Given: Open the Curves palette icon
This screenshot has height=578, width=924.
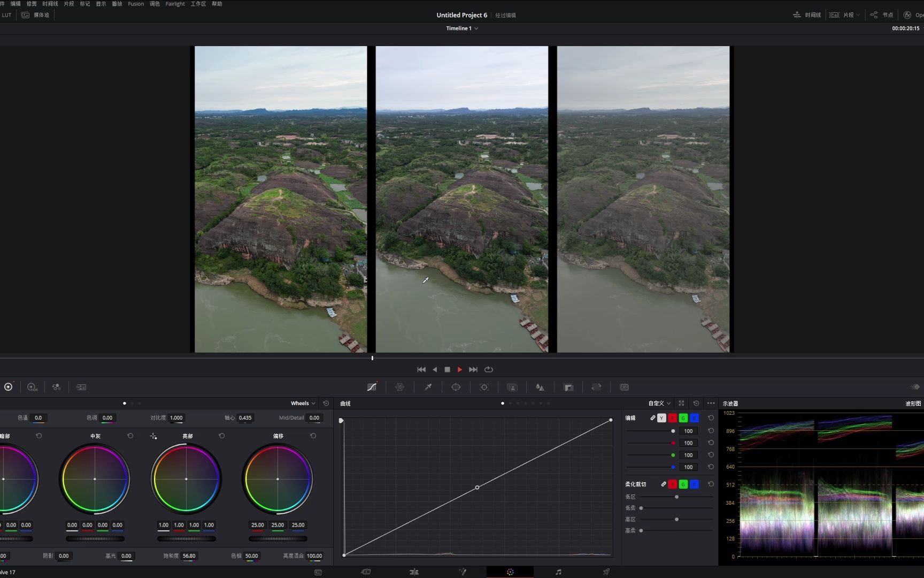Looking at the screenshot, I should (x=372, y=387).
